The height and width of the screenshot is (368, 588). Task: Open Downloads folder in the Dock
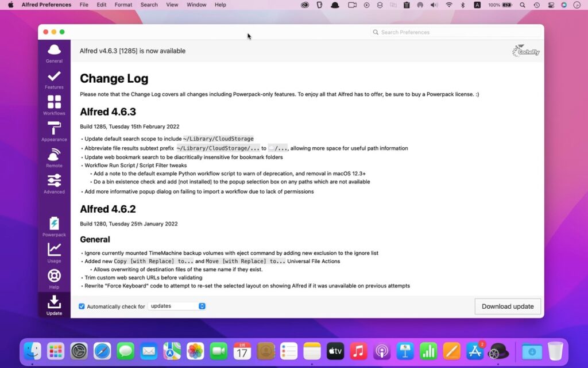tap(532, 351)
